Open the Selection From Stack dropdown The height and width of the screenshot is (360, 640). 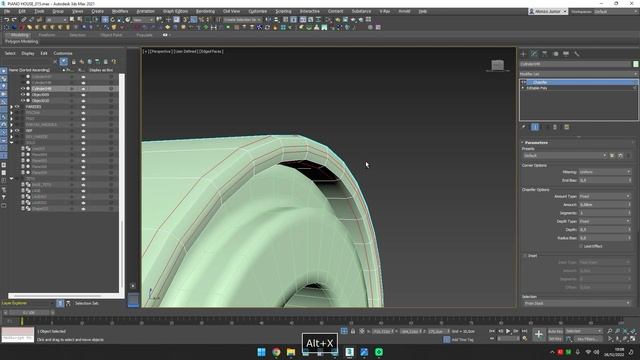click(577, 303)
